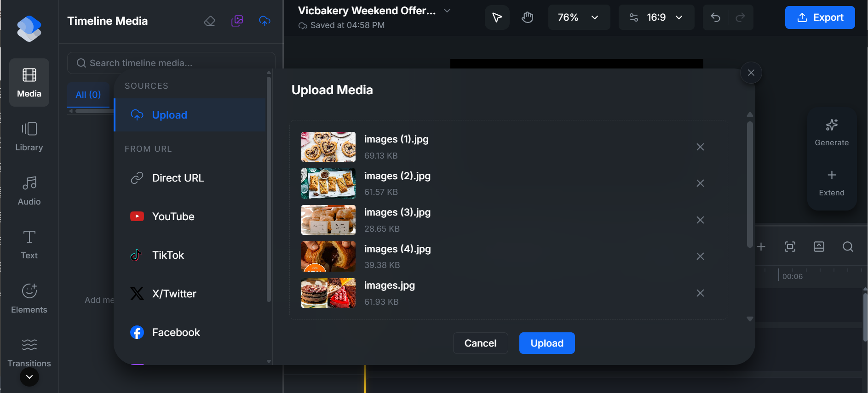Remove images (1).jpg from upload list
This screenshot has height=393, width=868.
pyautogui.click(x=700, y=147)
